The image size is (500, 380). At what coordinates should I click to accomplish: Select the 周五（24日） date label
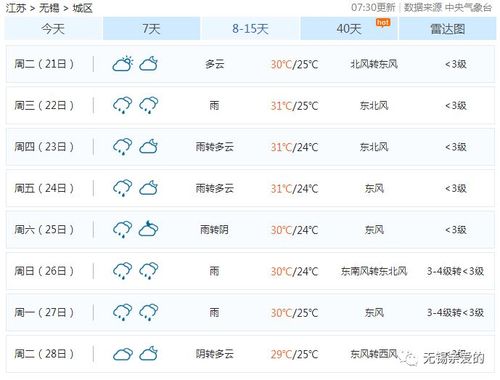click(44, 188)
